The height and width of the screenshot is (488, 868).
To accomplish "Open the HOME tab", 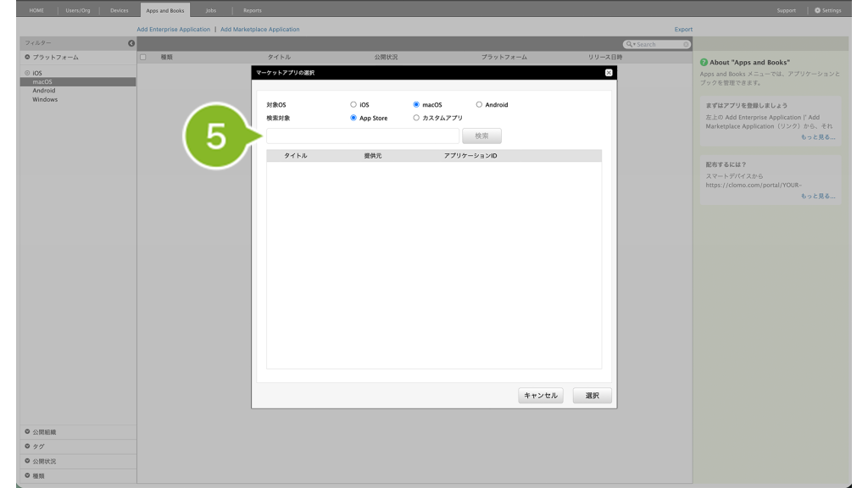I will [36, 10].
